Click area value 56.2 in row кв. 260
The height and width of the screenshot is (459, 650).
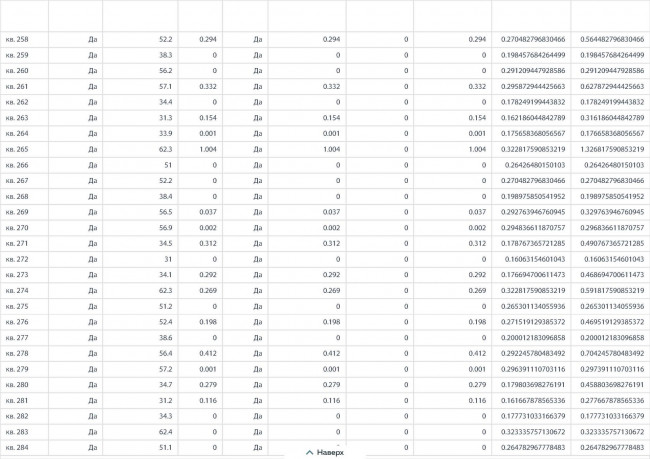[165, 71]
